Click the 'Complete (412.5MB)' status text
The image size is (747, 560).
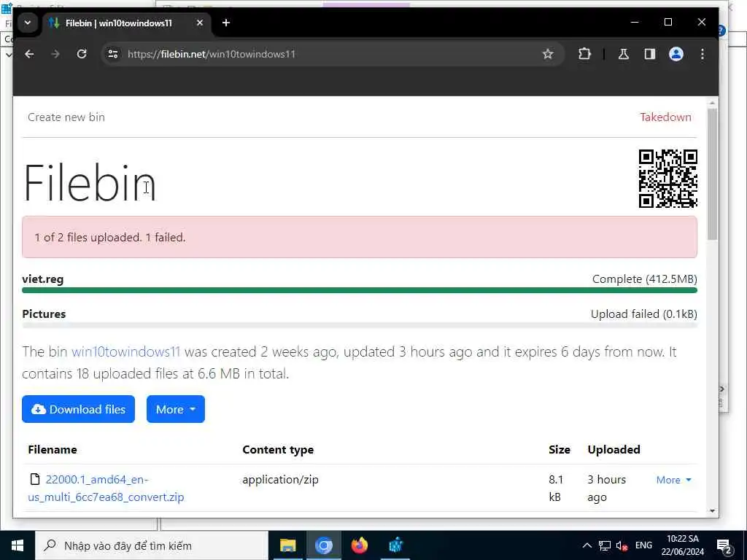[645, 279]
